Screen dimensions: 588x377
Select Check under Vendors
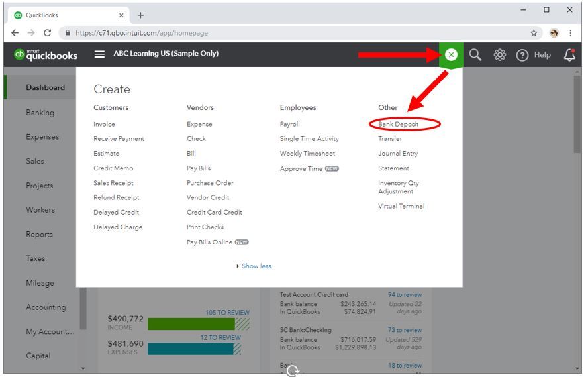pos(196,138)
